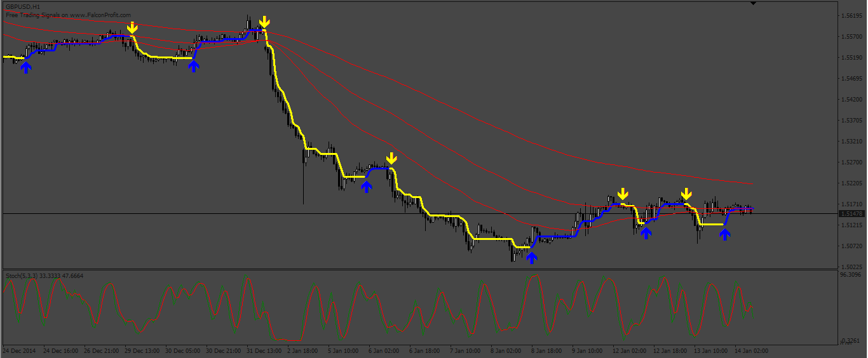Click price level 1.55700 on the axis
Viewport: 868px width, 358px height.
[x=850, y=37]
